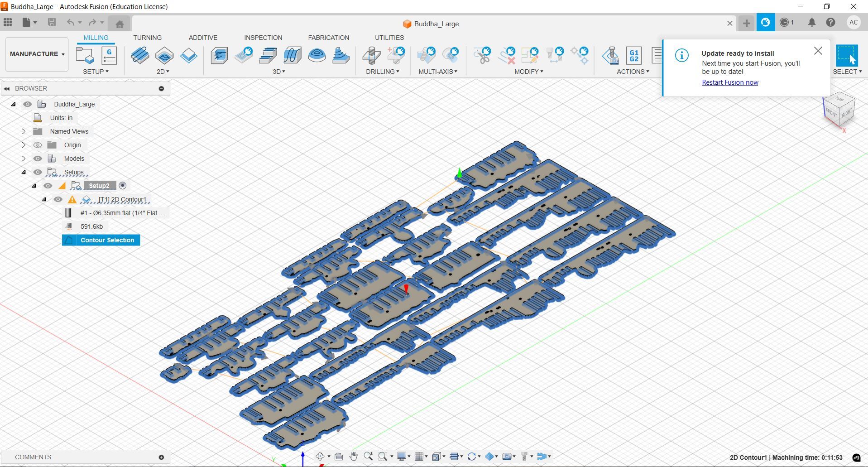Click the Restart Fusion now link

tap(729, 82)
